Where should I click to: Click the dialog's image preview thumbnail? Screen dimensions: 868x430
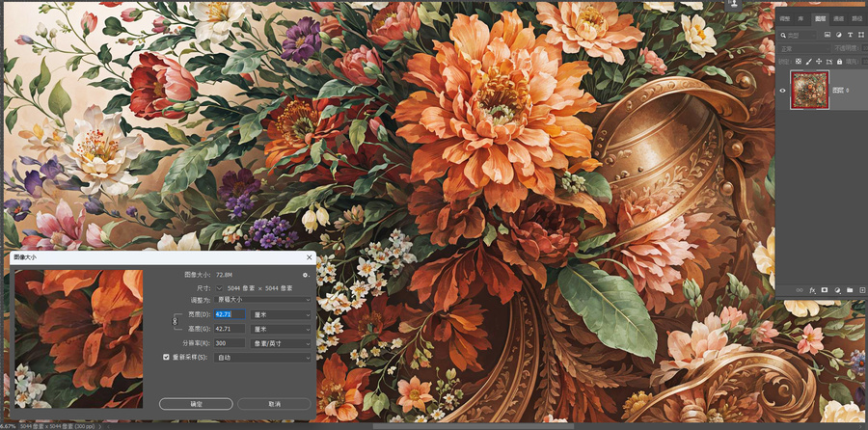(79, 338)
